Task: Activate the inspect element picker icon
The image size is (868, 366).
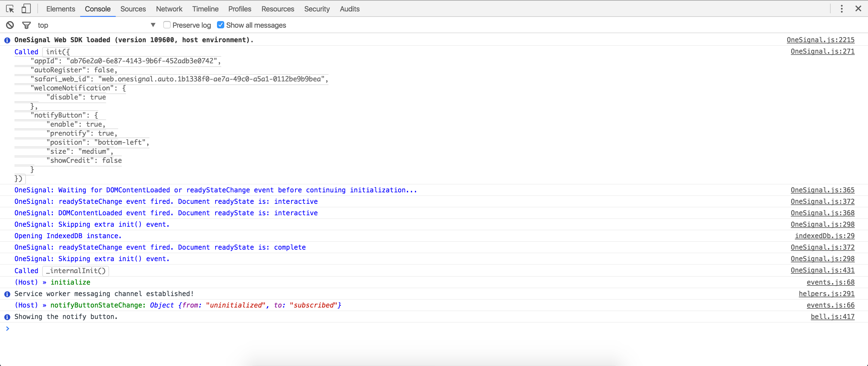Action: point(10,9)
